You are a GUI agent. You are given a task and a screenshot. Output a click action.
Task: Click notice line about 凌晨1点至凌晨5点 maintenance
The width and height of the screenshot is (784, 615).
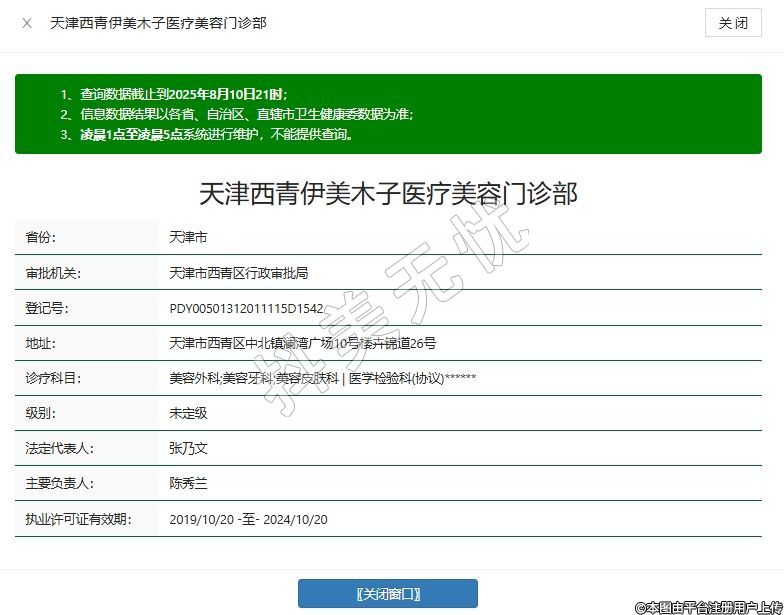pyautogui.click(x=216, y=134)
